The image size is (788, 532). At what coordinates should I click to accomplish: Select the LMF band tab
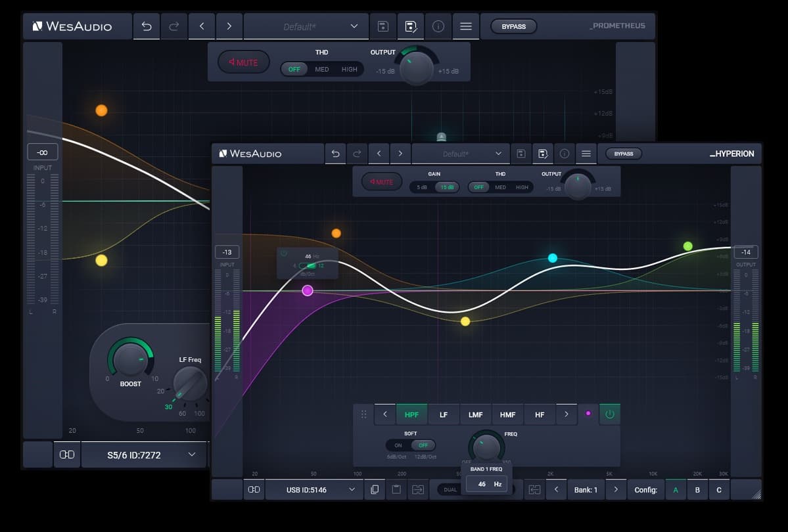click(475, 414)
